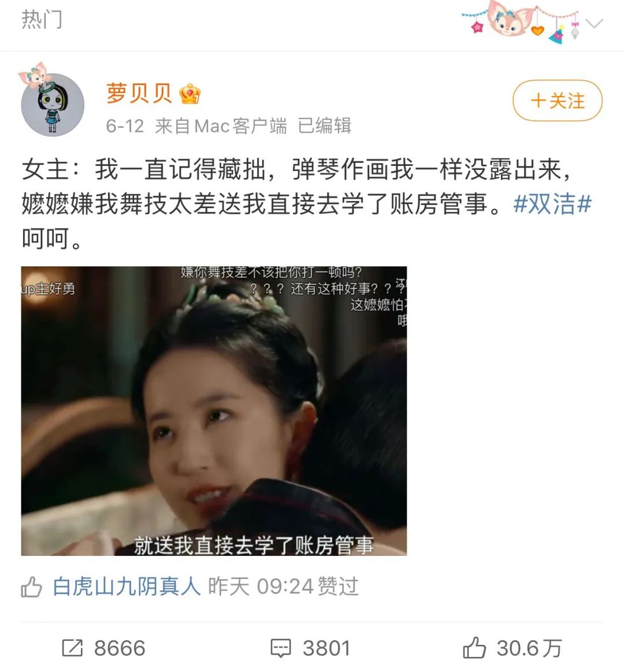Image resolution: width=624 pixels, height=672 pixels.
Task: Open the username 萝贝贝 link
Action: coord(139,94)
